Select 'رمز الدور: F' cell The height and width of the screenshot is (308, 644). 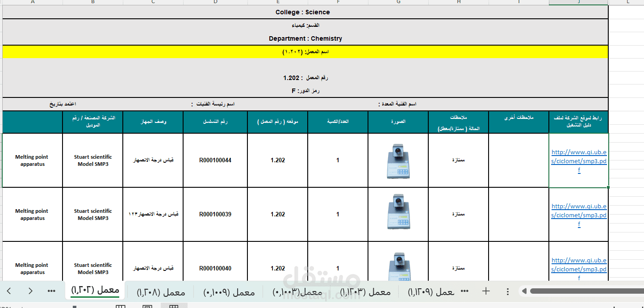click(305, 91)
